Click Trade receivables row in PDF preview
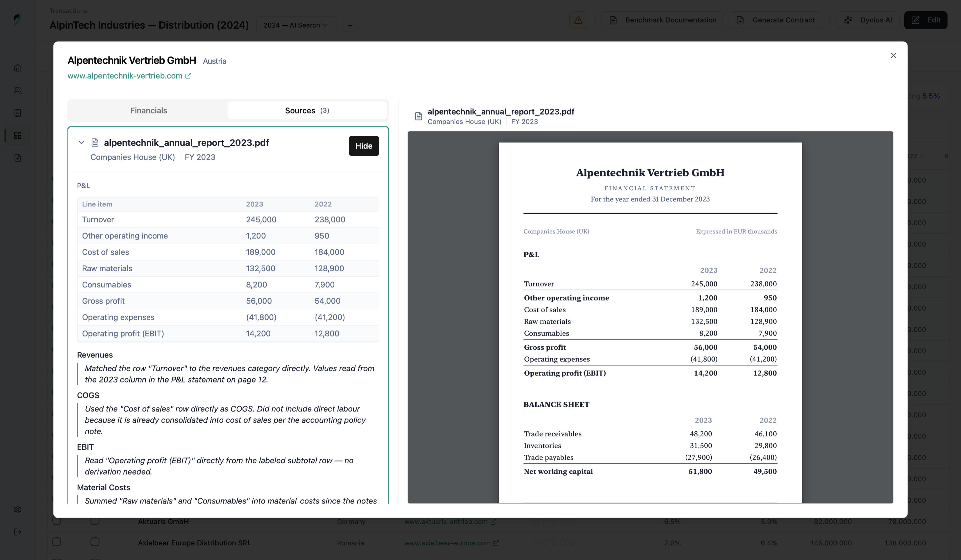The width and height of the screenshot is (961, 560). tap(650, 434)
